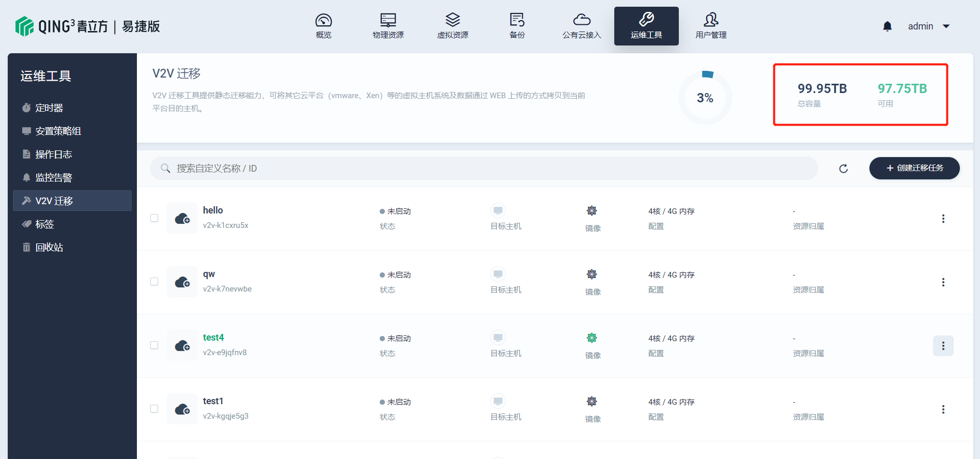Open more actions menu for hello
Image resolution: width=980 pixels, height=459 pixels.
(x=943, y=219)
